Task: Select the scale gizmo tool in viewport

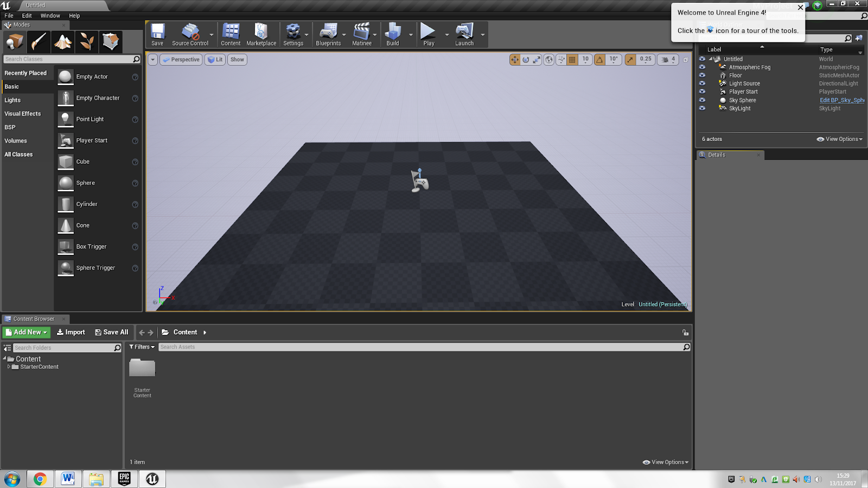Action: point(537,60)
